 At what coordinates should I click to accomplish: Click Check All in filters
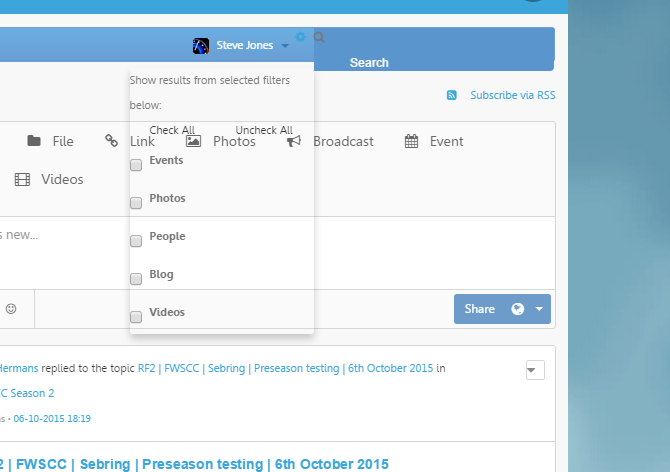pyautogui.click(x=172, y=130)
